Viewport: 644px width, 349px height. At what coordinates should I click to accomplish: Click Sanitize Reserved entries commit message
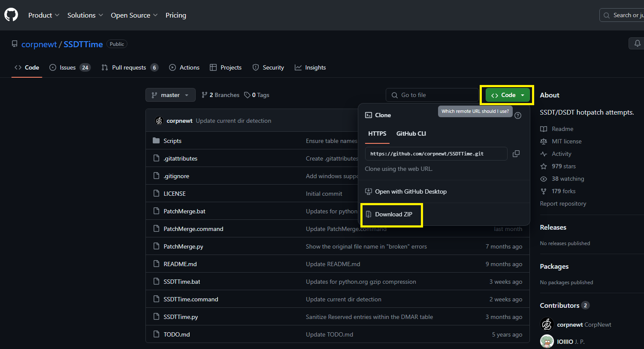(369, 317)
